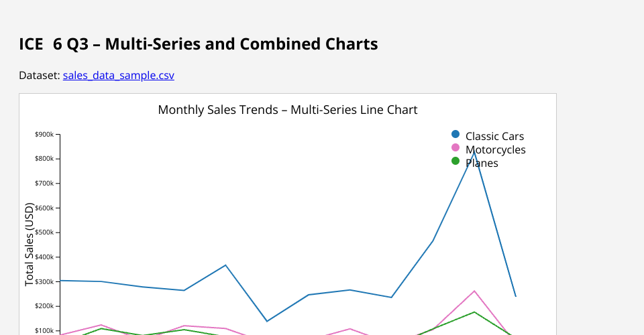
Task: Select the Motorcycles legend label
Action: pyautogui.click(x=496, y=149)
